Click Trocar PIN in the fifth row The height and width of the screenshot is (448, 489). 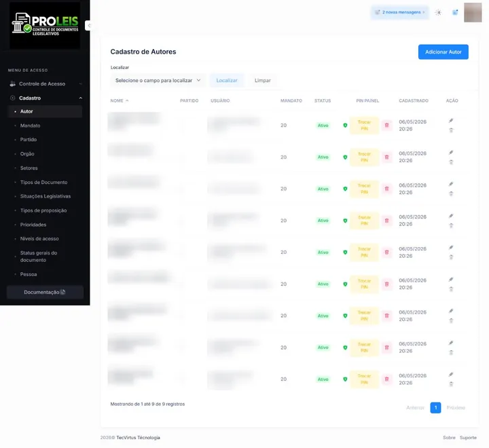pyautogui.click(x=364, y=253)
